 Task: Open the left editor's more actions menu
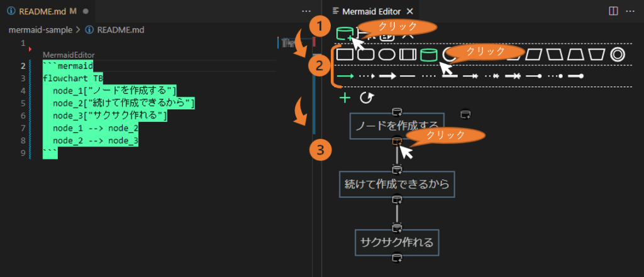coord(306,11)
